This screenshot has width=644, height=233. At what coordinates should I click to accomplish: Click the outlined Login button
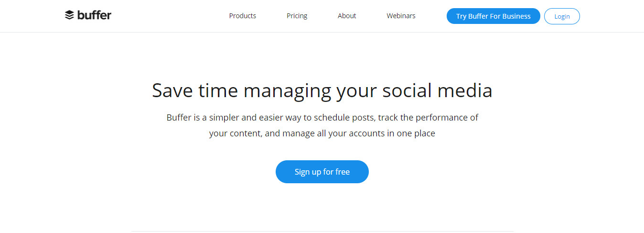pyautogui.click(x=562, y=16)
